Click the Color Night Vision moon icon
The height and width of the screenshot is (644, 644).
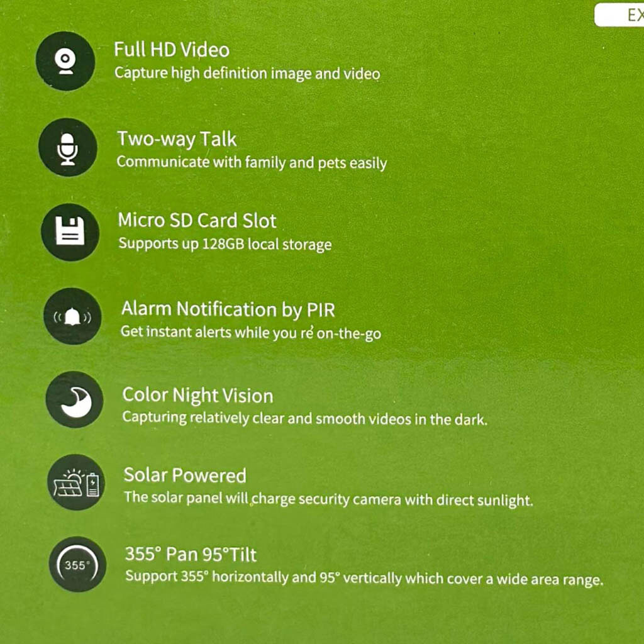(74, 399)
